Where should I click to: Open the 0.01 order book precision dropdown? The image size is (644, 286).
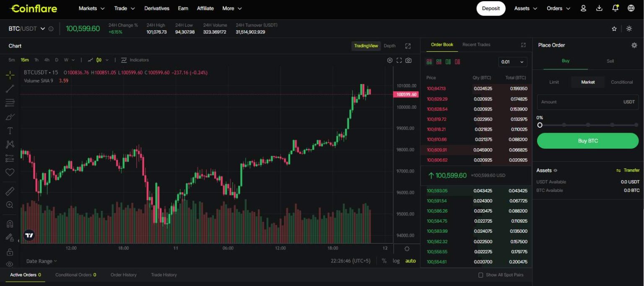point(512,62)
